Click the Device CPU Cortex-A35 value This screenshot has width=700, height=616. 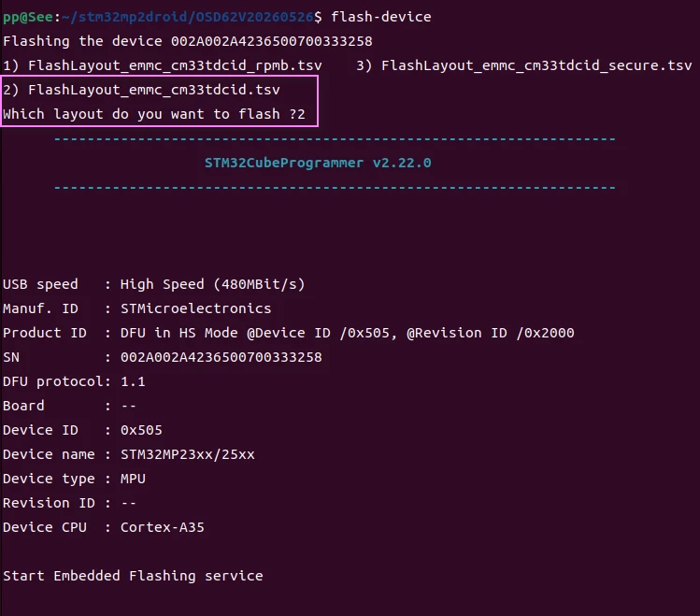tap(162, 527)
